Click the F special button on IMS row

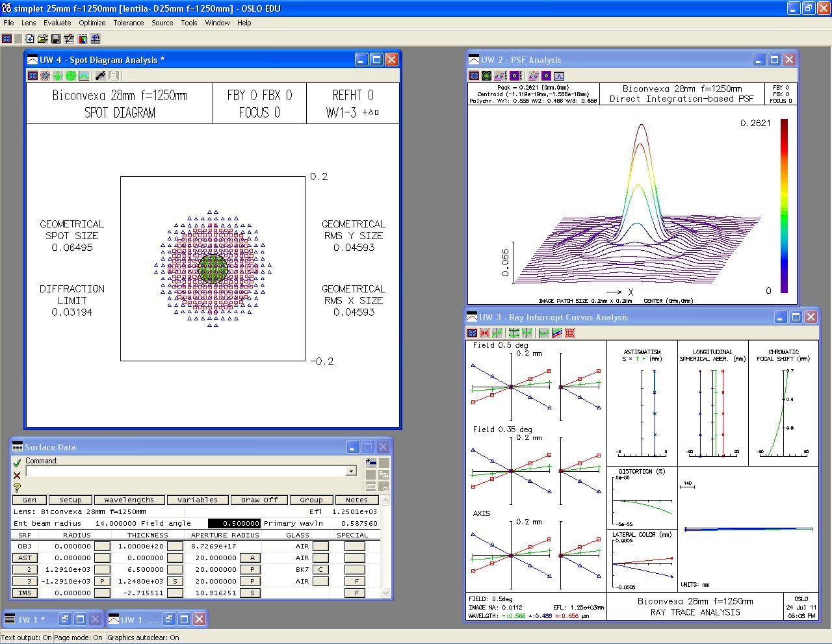[x=356, y=593]
